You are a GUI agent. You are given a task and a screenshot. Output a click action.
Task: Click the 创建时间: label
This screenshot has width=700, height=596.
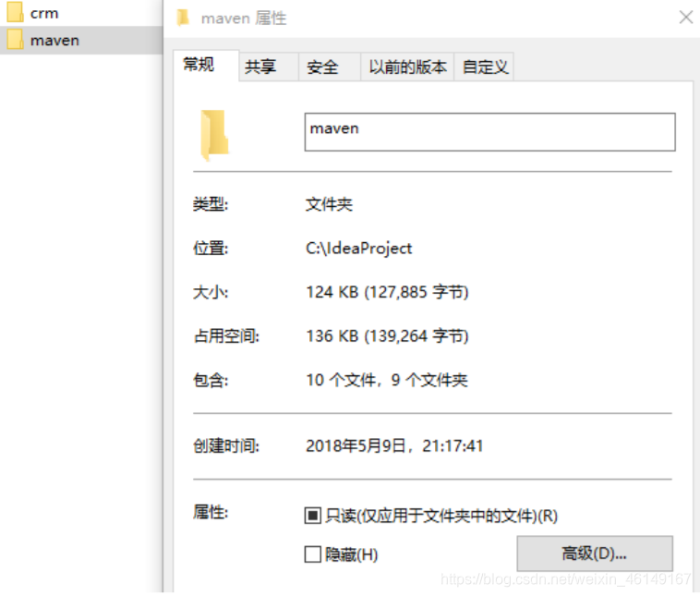226,446
